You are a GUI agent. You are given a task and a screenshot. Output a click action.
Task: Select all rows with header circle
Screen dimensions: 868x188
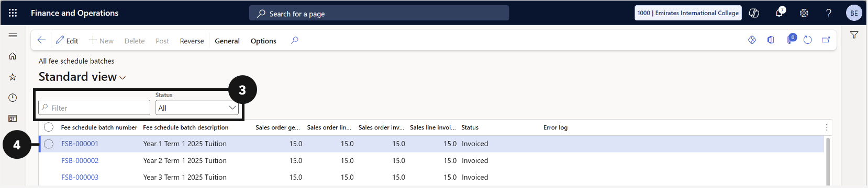coord(49,127)
